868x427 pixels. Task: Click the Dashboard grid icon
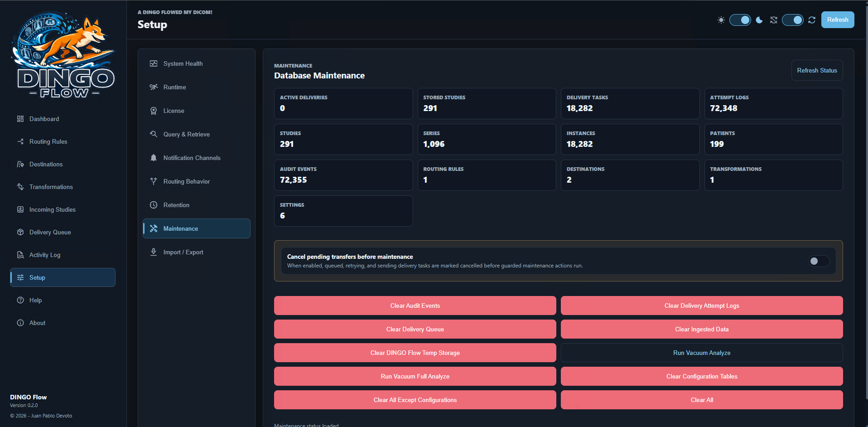click(20, 119)
